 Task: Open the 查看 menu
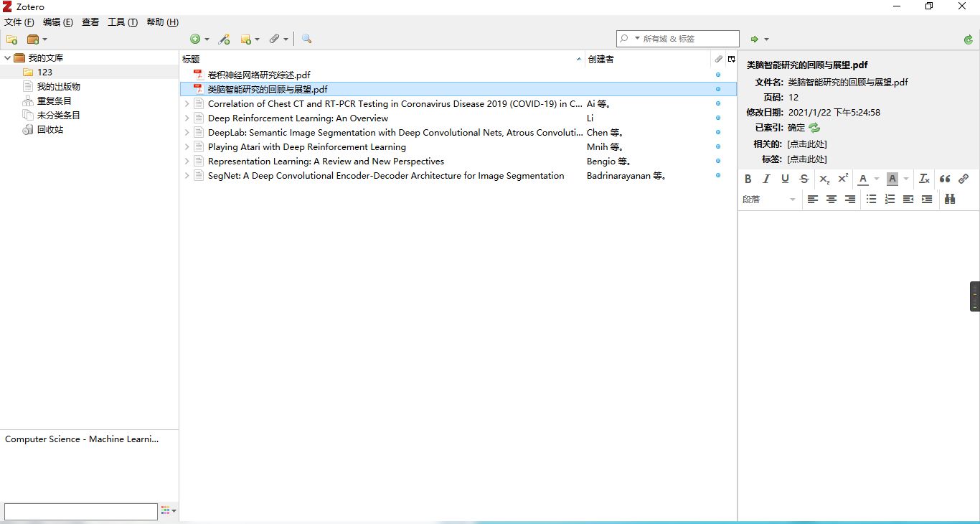click(90, 22)
